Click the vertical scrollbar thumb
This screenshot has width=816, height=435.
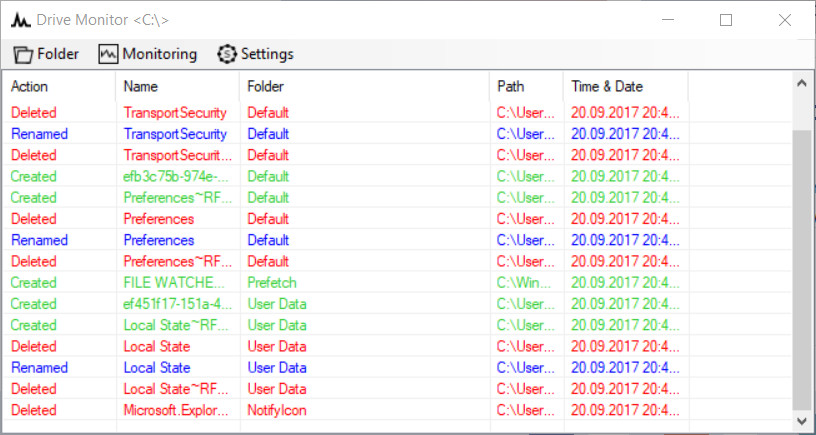coord(801,270)
